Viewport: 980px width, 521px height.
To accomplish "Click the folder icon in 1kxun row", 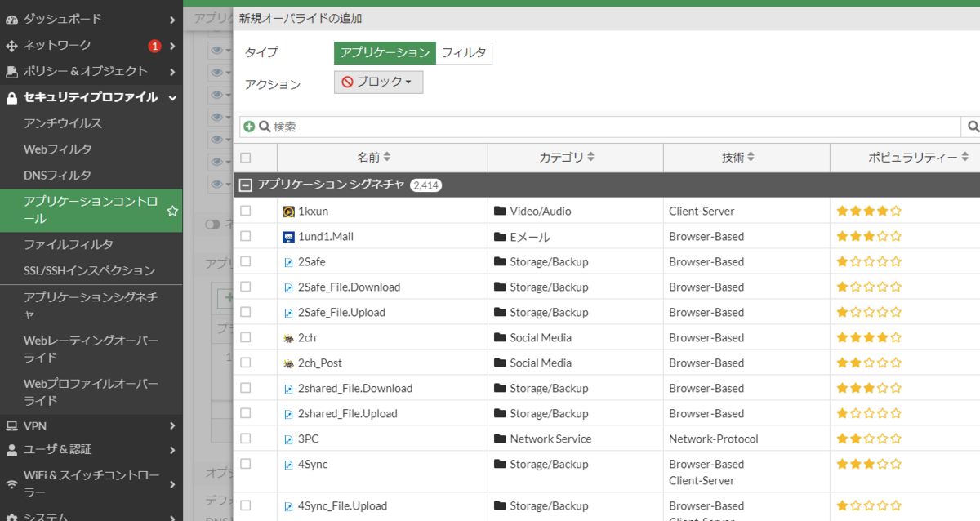I will tap(500, 212).
